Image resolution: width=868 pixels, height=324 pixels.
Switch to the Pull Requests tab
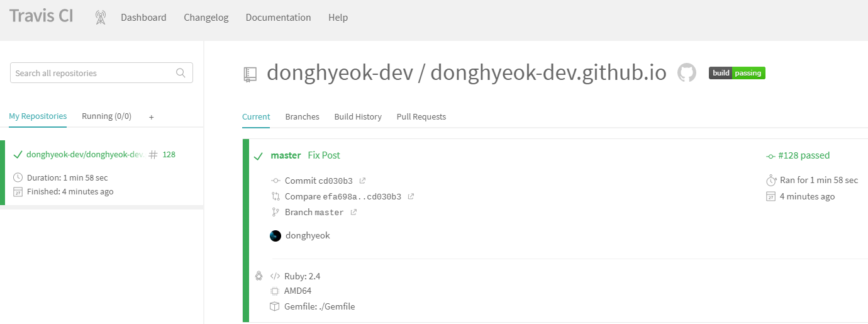[x=421, y=116]
